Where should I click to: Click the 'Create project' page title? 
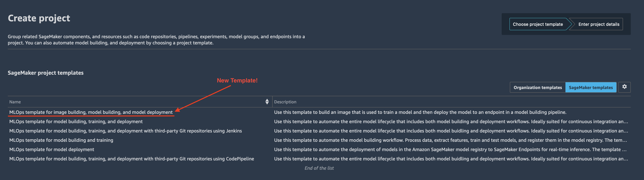point(39,18)
